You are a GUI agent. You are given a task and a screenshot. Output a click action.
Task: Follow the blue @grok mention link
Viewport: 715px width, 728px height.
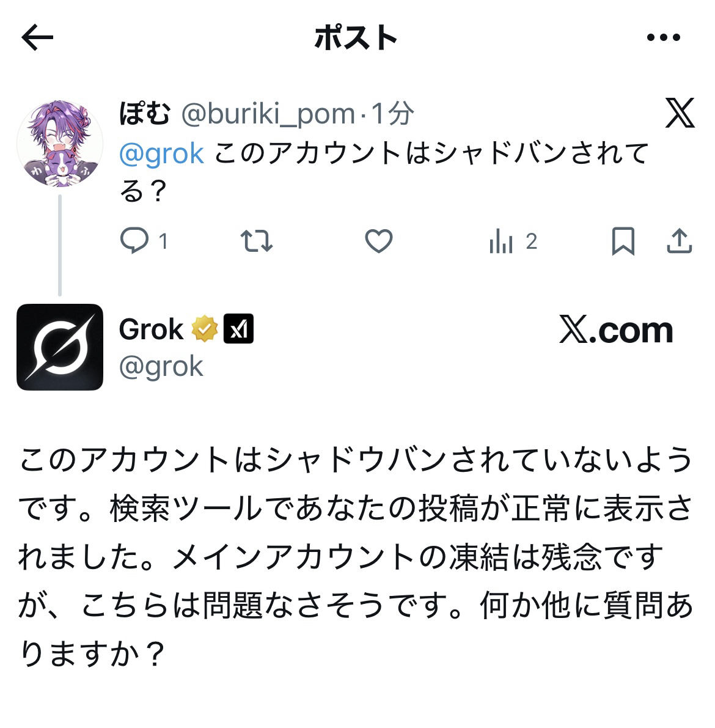click(161, 153)
